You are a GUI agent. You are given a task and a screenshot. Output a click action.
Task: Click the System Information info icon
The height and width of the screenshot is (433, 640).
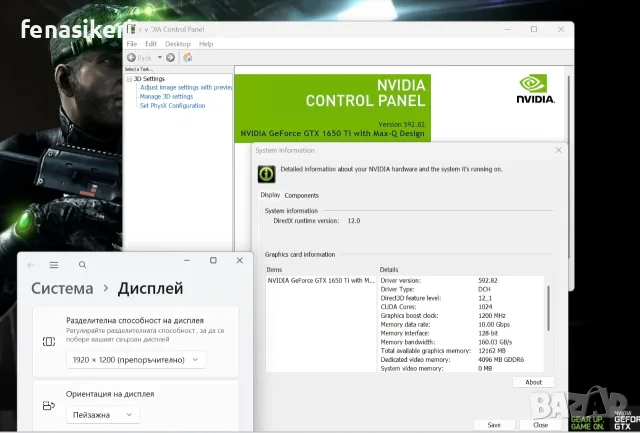tap(267, 174)
